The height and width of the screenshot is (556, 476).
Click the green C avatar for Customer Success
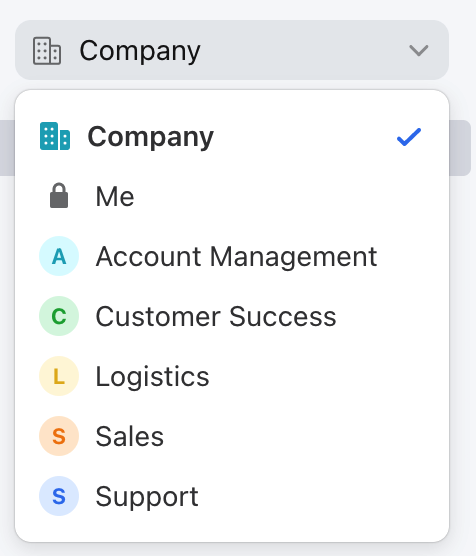tap(59, 316)
